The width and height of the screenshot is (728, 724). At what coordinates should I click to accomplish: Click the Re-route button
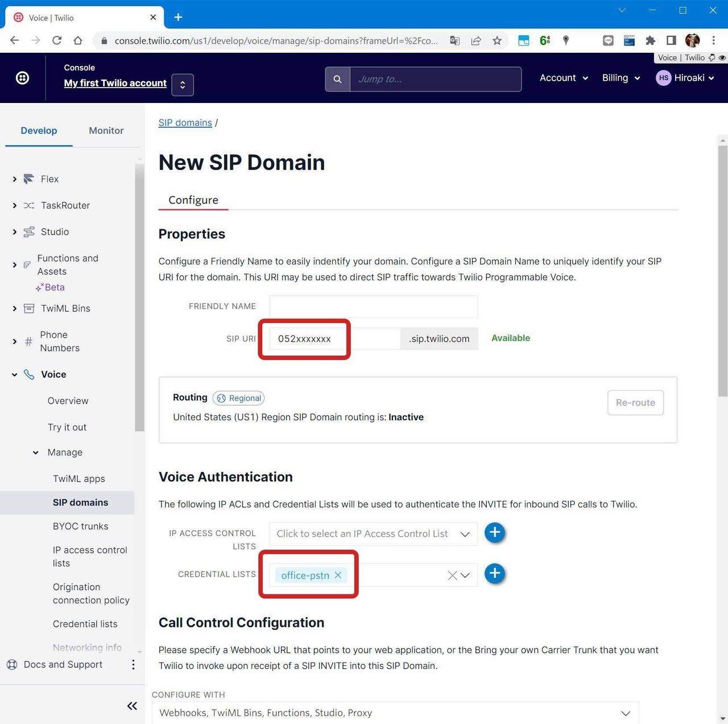click(635, 403)
